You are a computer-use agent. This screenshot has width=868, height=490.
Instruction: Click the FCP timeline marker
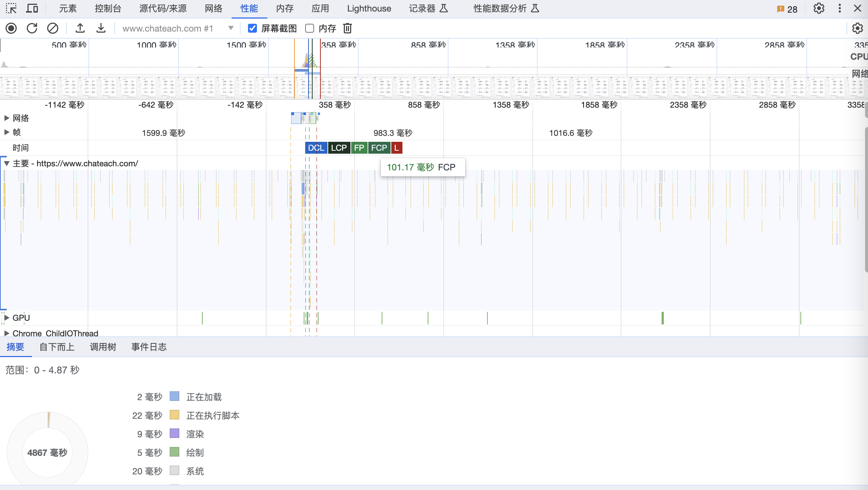(x=379, y=148)
